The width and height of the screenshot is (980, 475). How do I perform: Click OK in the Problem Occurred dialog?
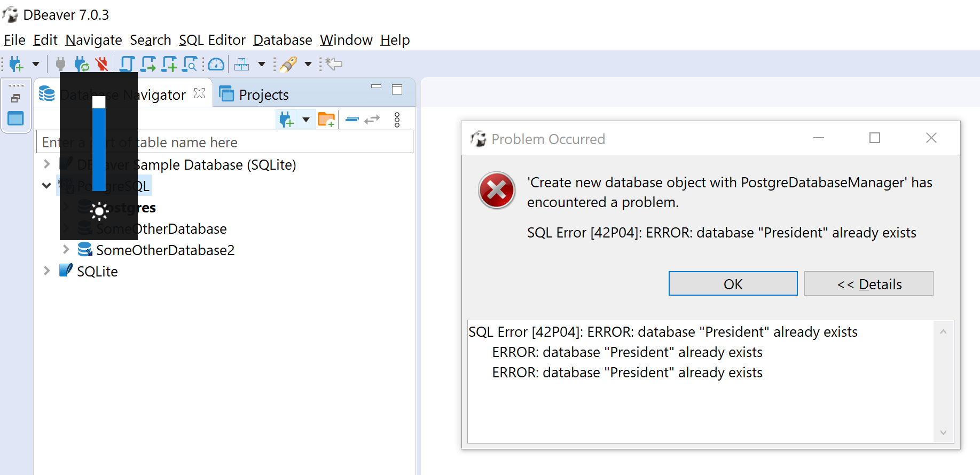(x=733, y=283)
